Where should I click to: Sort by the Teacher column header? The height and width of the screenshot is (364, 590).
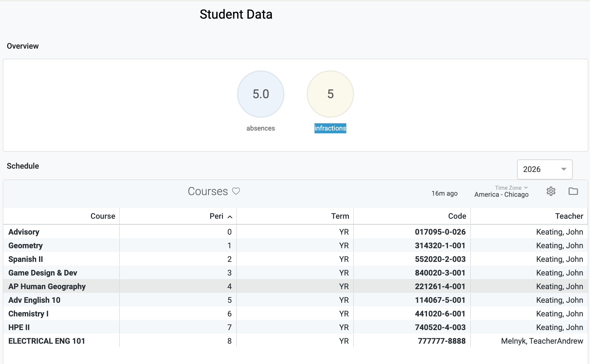coord(569,216)
